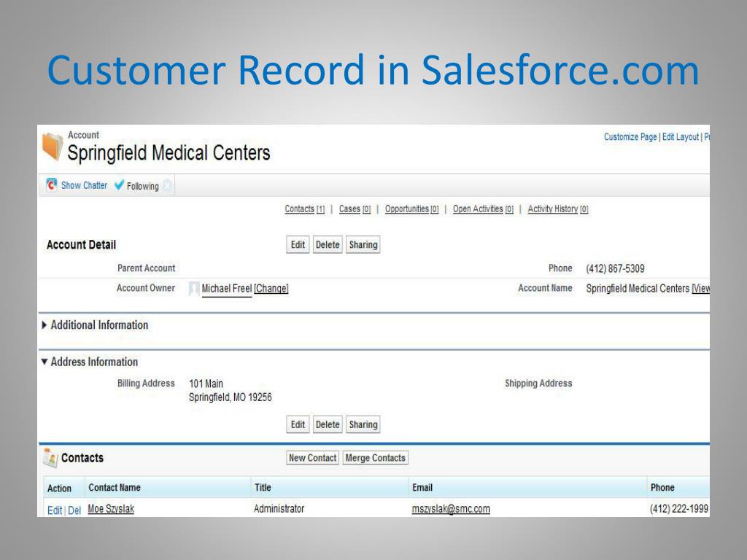Click the Contact Name column header
The image size is (747, 560).
click(x=115, y=488)
